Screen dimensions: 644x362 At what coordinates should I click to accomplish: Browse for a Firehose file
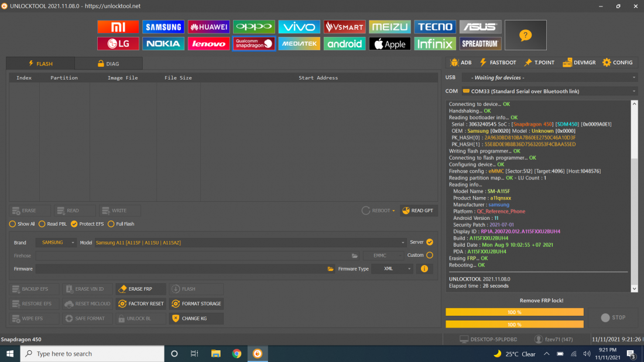[354, 256]
